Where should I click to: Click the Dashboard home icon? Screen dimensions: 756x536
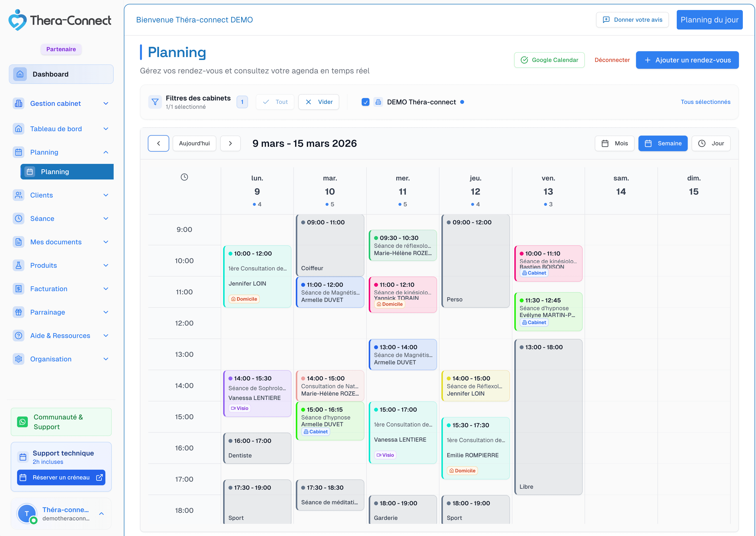[x=20, y=74]
